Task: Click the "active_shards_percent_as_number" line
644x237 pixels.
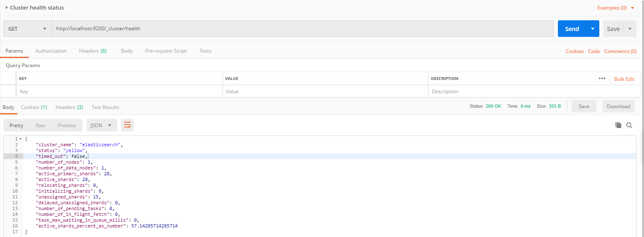Action: [x=107, y=226]
